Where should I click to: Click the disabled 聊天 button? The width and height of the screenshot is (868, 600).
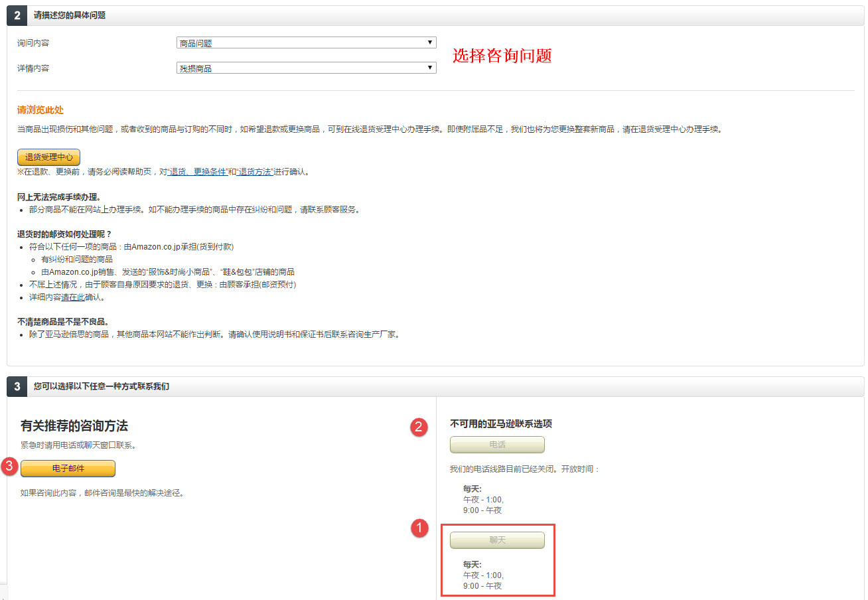click(x=497, y=540)
